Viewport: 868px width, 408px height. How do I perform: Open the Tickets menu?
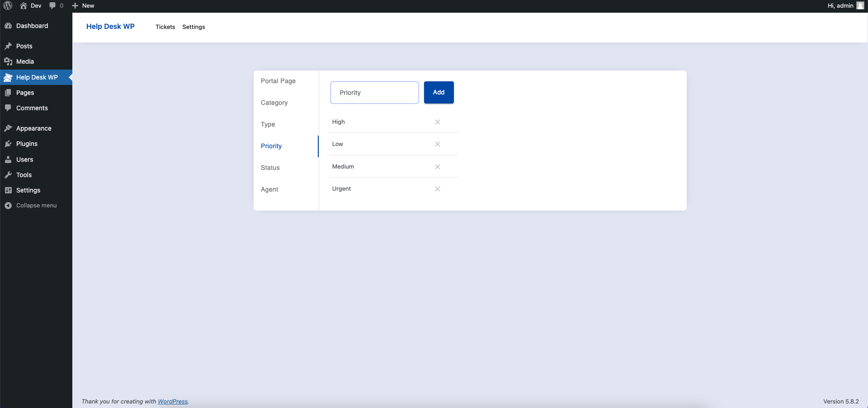[x=165, y=27]
